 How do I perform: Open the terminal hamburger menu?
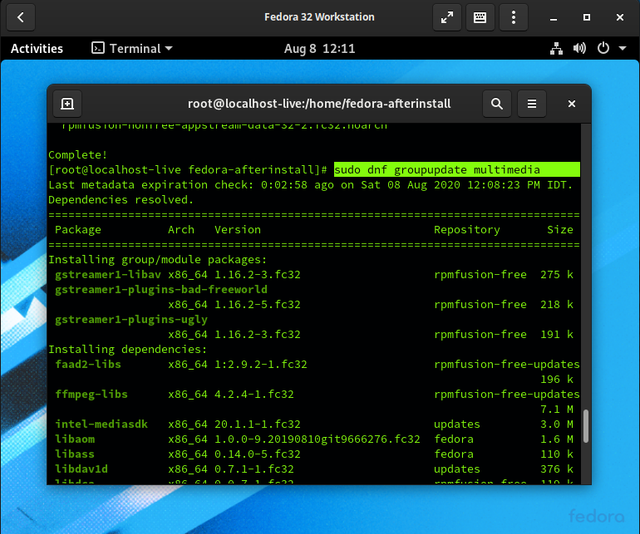532,104
